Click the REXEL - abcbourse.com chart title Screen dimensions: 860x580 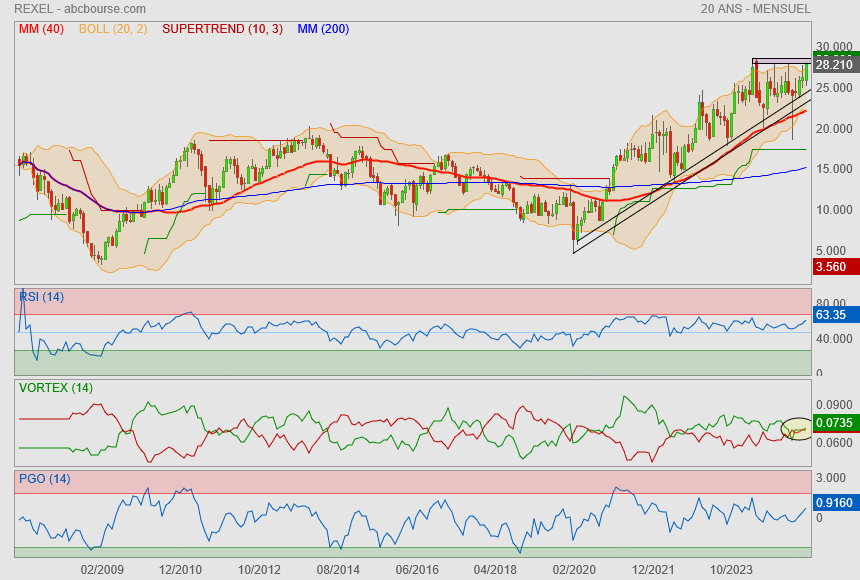tap(80, 9)
